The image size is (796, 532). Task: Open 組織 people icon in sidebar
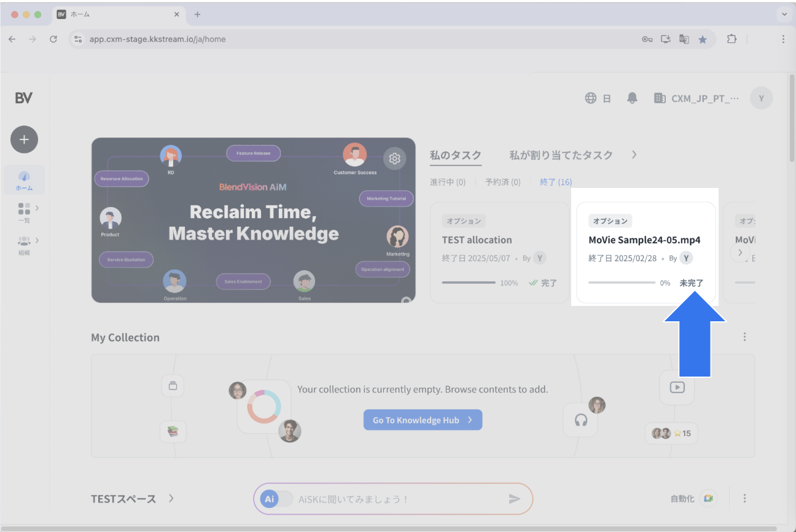pos(24,241)
